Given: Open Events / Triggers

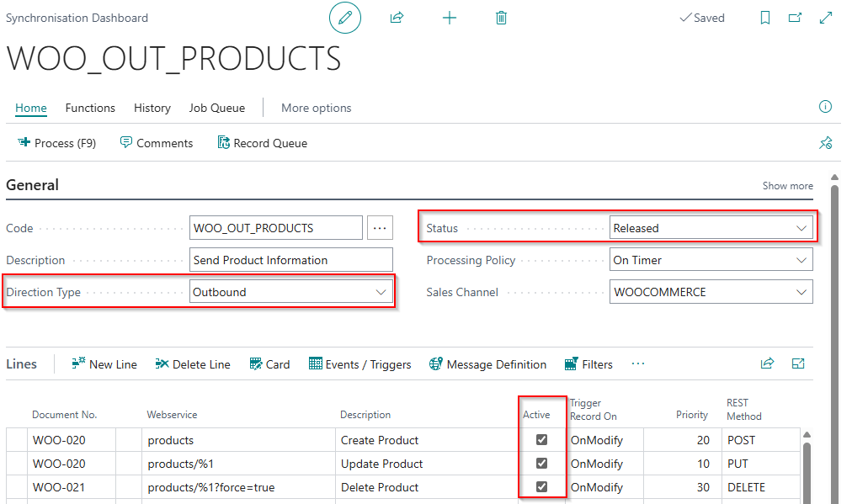Looking at the screenshot, I should [x=359, y=364].
